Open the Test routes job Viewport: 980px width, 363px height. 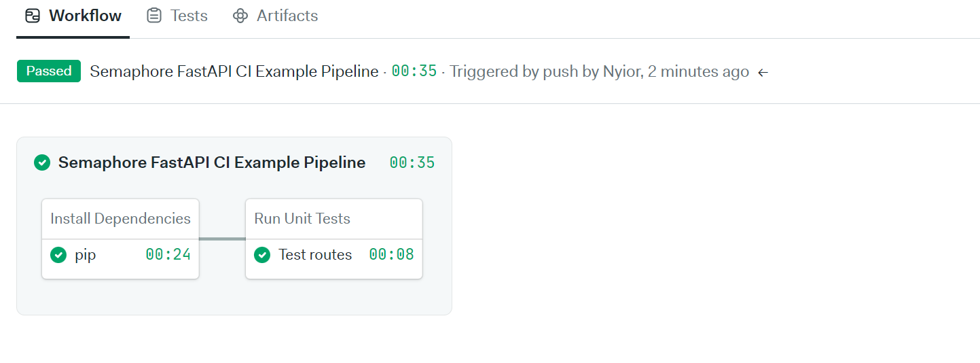315,255
